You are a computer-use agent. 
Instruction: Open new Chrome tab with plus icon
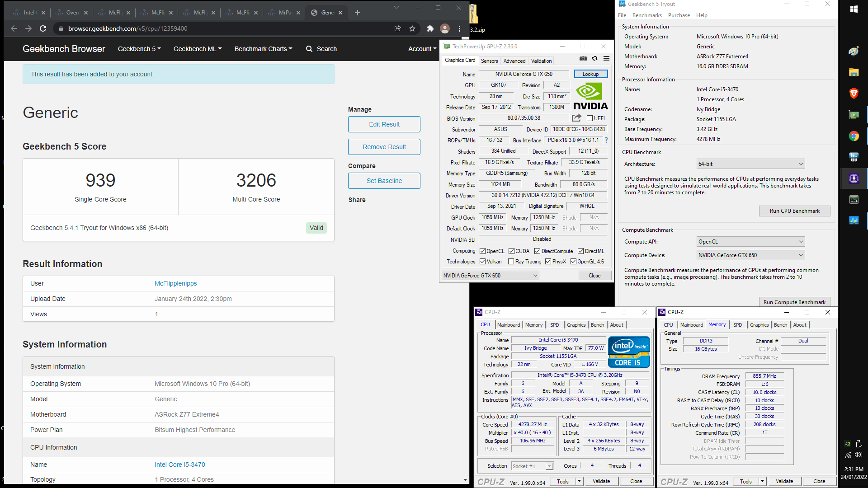tap(358, 13)
